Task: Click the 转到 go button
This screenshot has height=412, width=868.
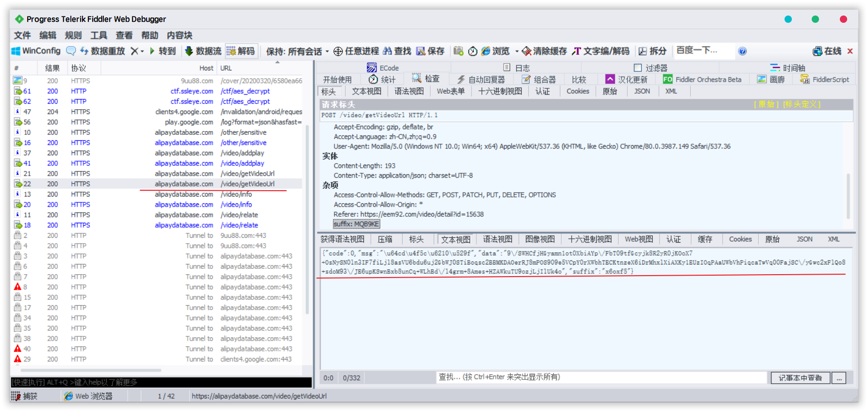Action: point(163,51)
